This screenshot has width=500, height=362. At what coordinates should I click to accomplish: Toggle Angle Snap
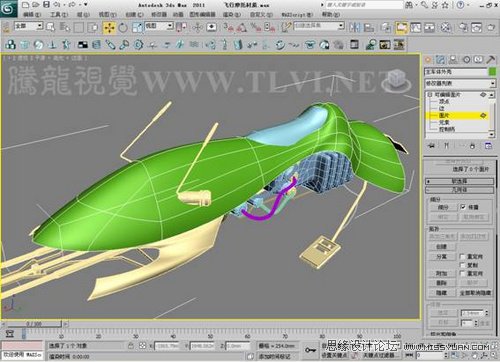pyautogui.click(x=242, y=27)
